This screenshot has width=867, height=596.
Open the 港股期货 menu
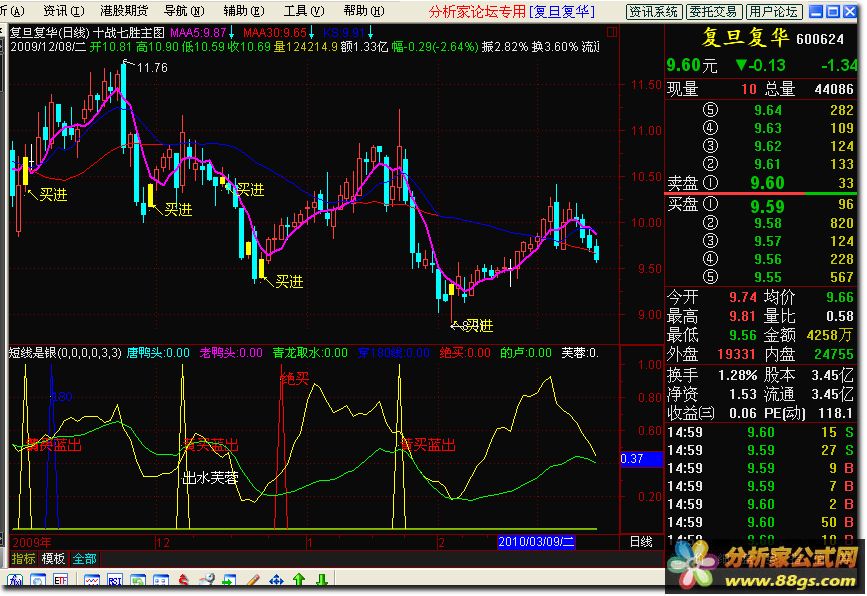tap(124, 11)
